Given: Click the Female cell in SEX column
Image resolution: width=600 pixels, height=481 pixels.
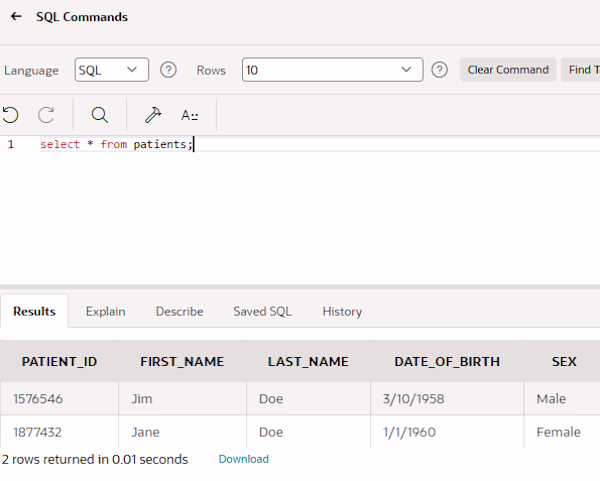Looking at the screenshot, I should [x=562, y=432].
